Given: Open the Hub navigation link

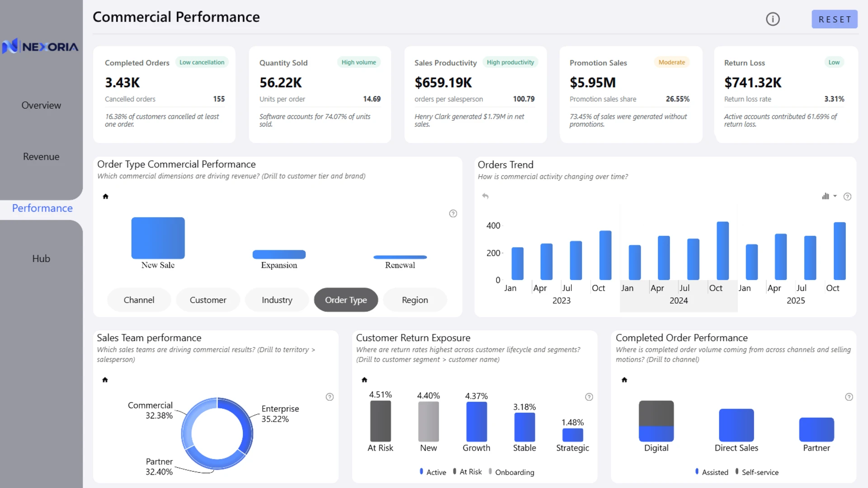Looking at the screenshot, I should 41,259.
